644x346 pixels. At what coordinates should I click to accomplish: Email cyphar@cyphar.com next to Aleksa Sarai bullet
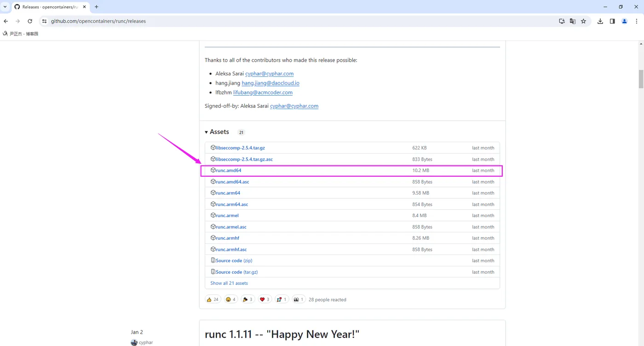[x=269, y=74]
